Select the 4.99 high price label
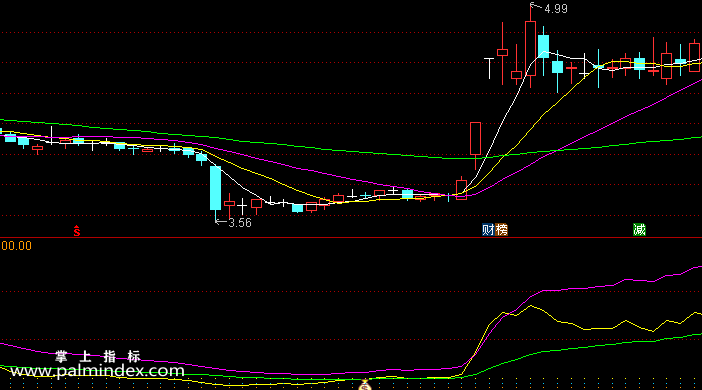This screenshot has height=390, width=702. click(x=556, y=9)
